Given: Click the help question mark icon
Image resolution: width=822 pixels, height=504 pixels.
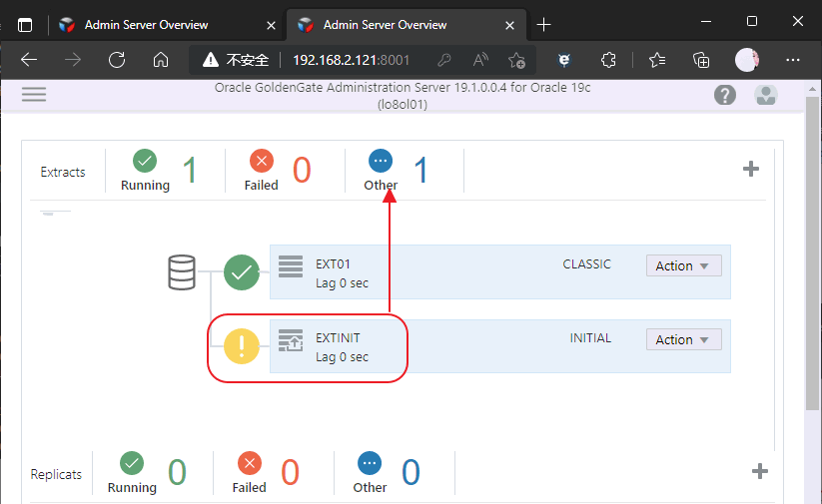Looking at the screenshot, I should [725, 95].
